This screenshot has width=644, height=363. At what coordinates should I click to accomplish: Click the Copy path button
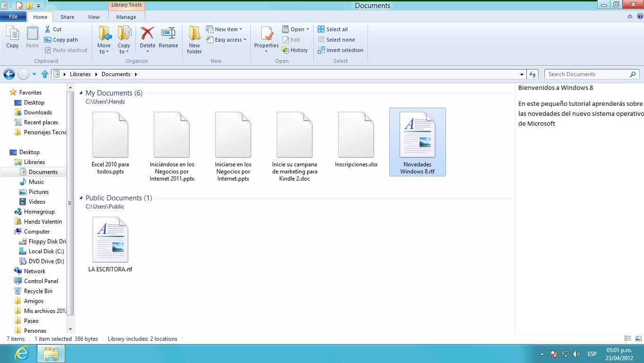pyautogui.click(x=61, y=40)
